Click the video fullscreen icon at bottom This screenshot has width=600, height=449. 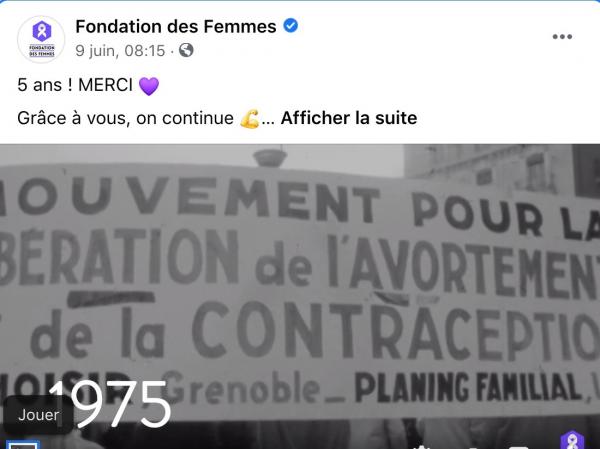click(x=519, y=447)
